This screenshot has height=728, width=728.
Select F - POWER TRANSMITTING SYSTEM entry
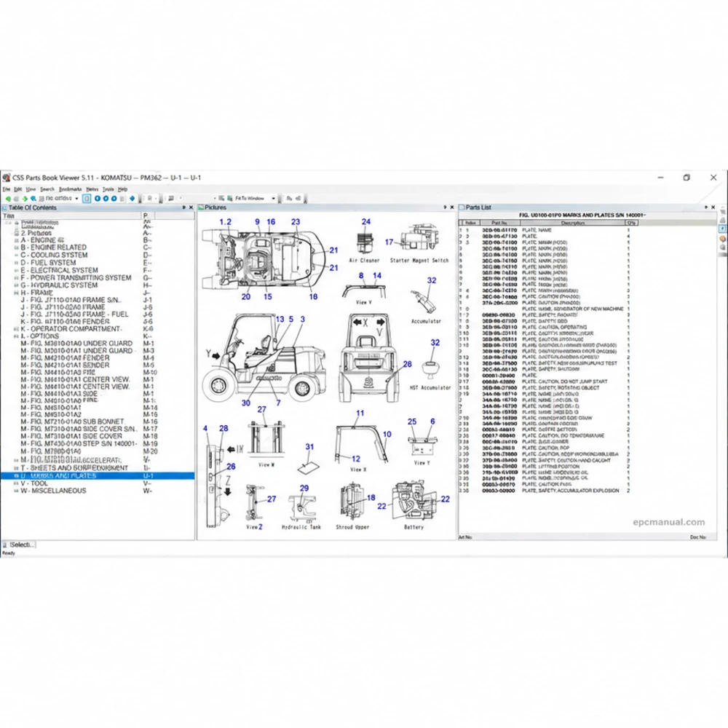pyautogui.click(x=76, y=278)
